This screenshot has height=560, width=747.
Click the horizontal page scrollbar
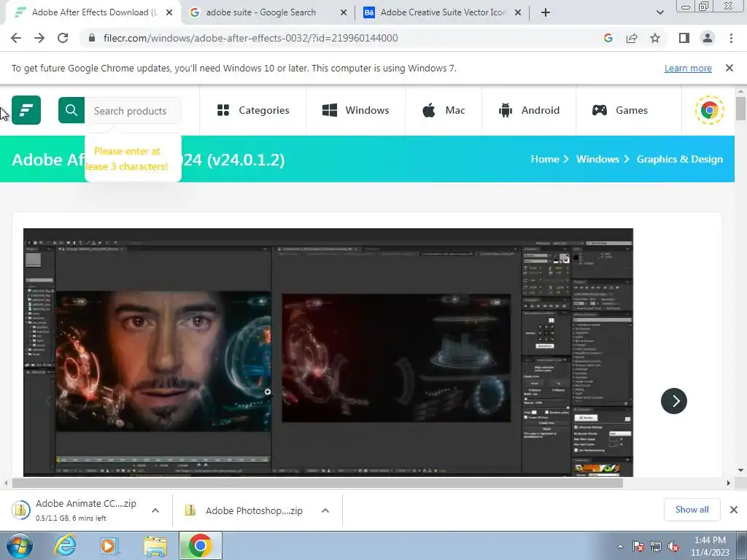317,483
